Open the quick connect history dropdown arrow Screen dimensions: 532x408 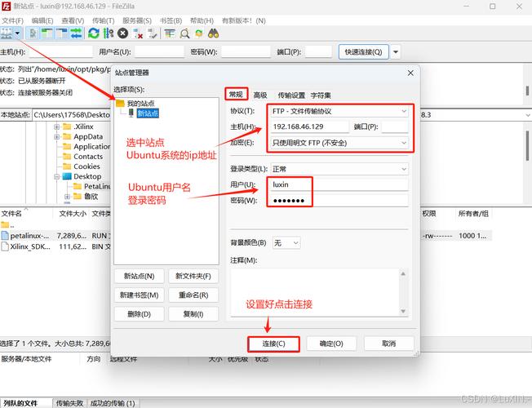tap(396, 52)
